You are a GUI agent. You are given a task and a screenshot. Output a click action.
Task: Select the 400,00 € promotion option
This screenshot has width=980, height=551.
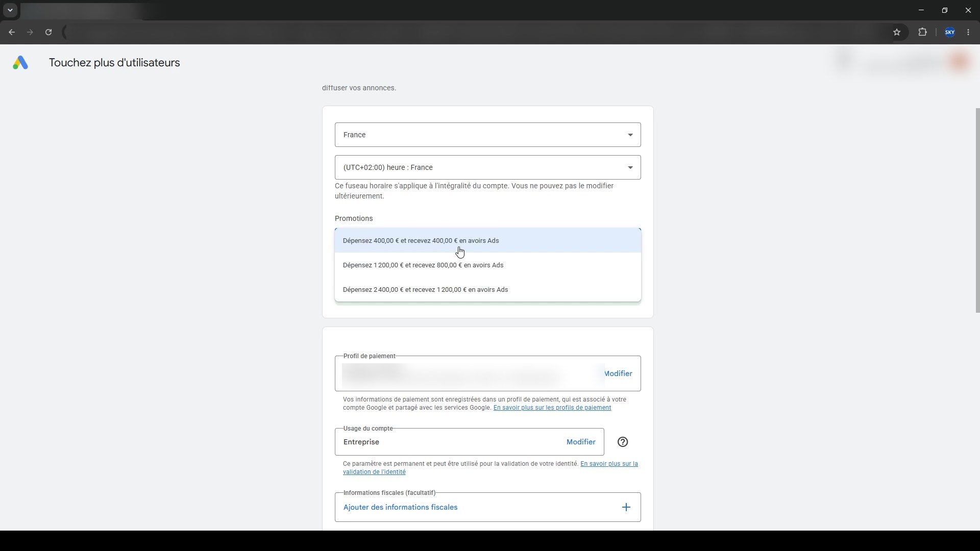487,240
